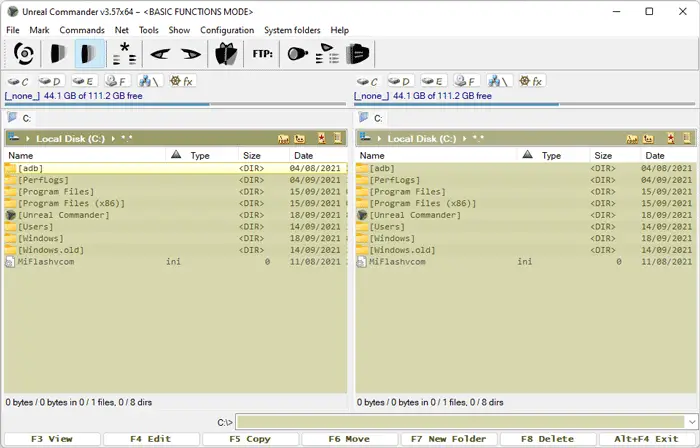The image size is (700, 448).
Task: Click the last toolbar icon after multi-rename
Action: [x=358, y=54]
